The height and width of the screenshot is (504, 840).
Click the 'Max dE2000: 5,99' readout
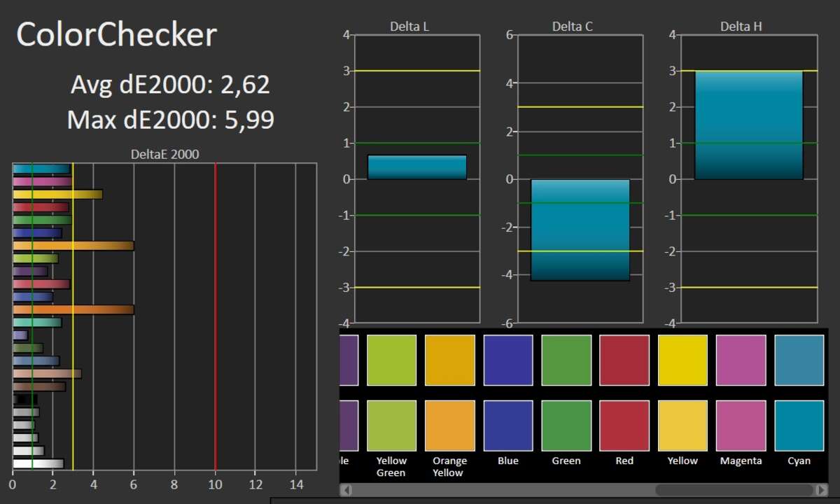(170, 120)
